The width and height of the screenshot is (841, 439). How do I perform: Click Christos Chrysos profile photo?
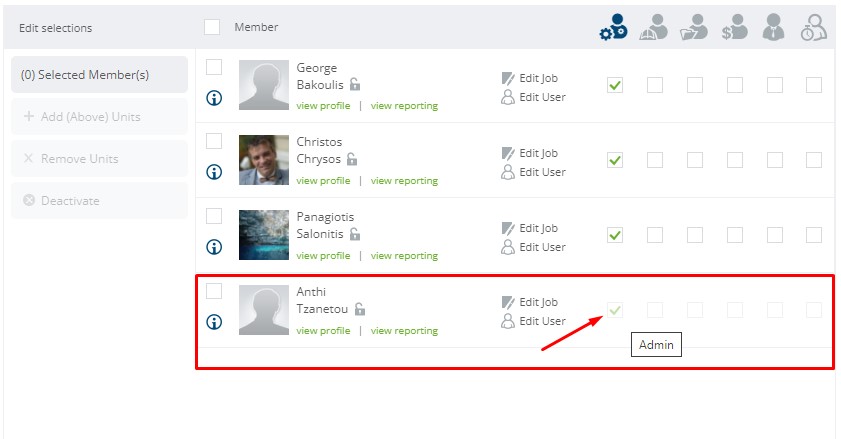click(x=264, y=160)
